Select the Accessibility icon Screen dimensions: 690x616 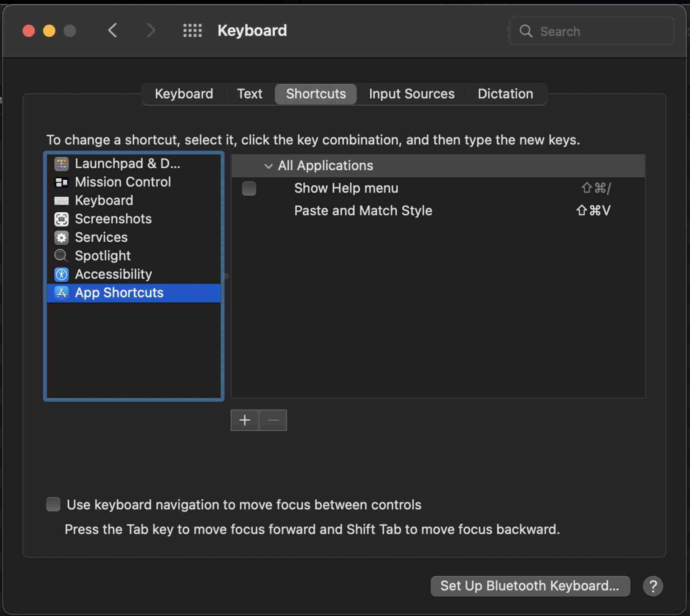[x=61, y=274]
